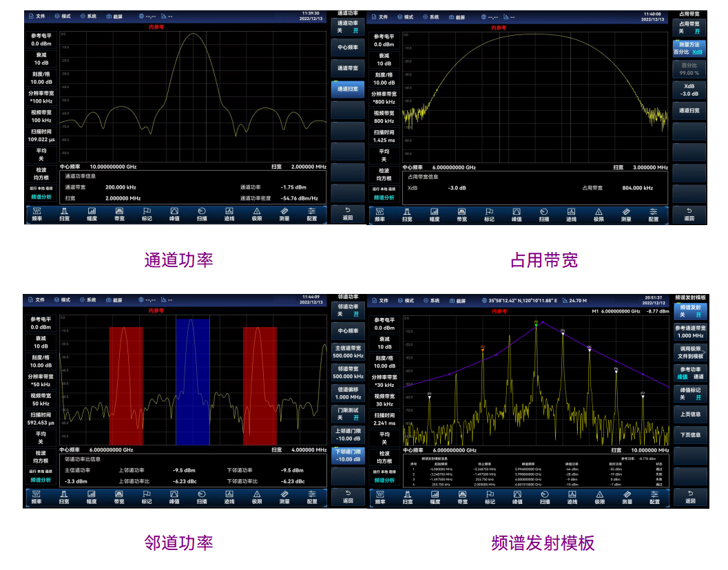The height and width of the screenshot is (570, 728).
Task: Open 文件 menu in the 通道功率 screen
Action: coord(37,14)
